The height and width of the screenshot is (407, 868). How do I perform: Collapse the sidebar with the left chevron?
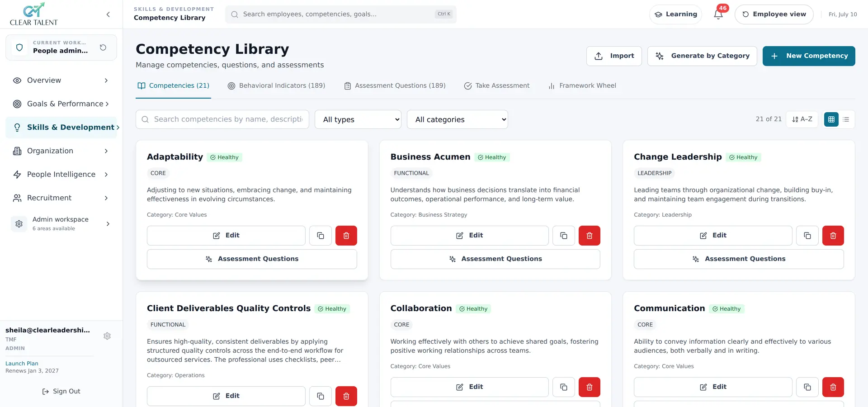click(108, 14)
